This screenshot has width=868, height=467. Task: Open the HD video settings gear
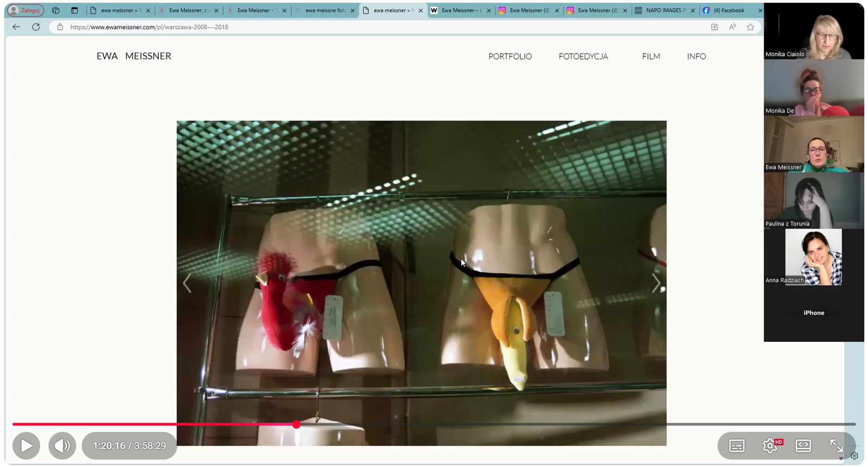click(770, 446)
